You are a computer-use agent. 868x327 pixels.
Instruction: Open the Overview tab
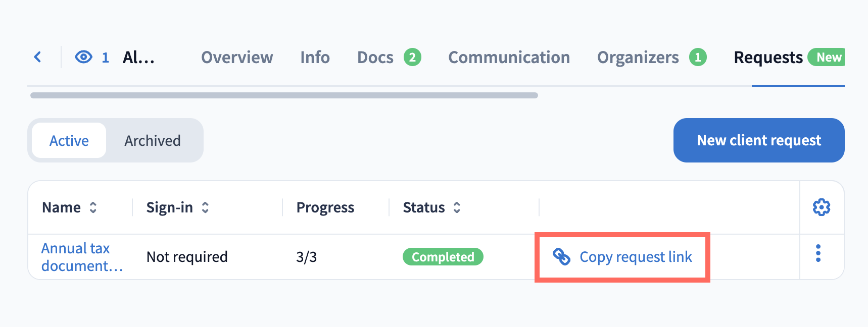tap(237, 58)
